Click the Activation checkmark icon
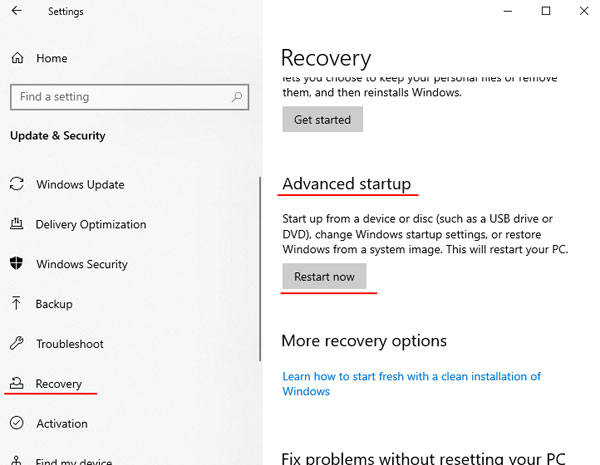Screen dimensions: 600x465 pos(16,423)
